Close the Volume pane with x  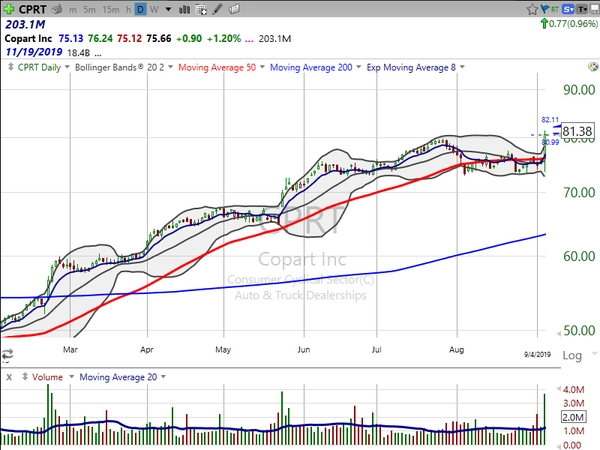tap(8, 378)
